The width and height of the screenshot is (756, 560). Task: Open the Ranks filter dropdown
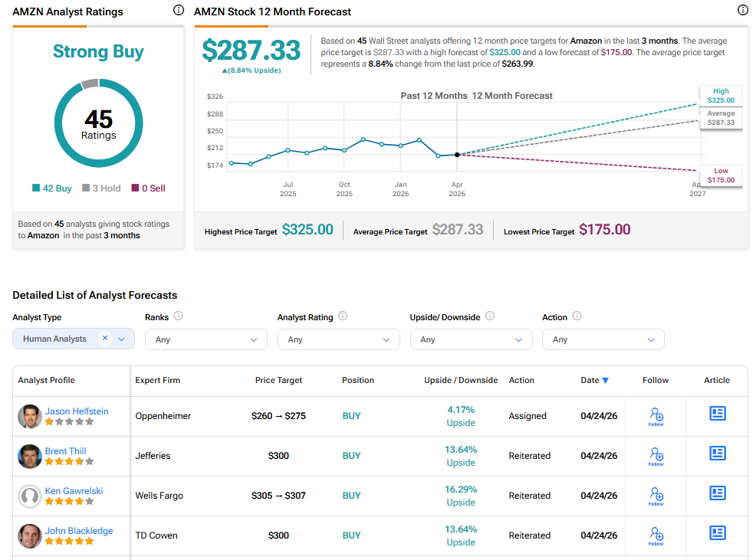205,339
